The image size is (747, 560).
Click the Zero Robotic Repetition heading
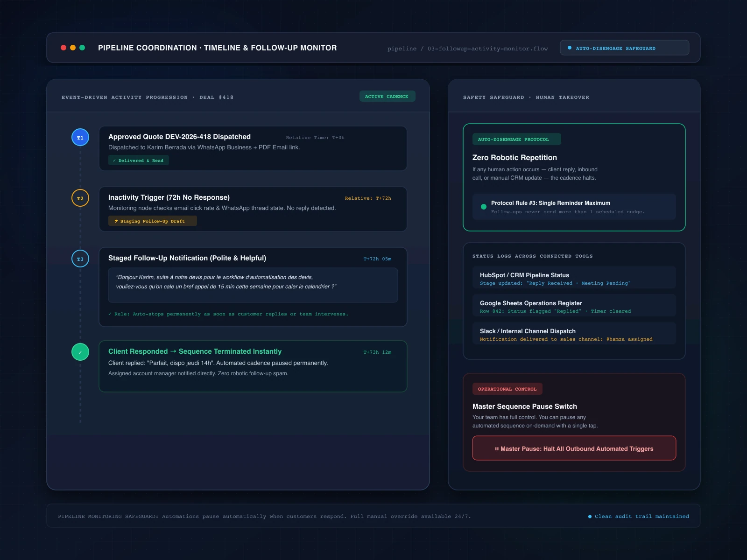click(x=514, y=158)
